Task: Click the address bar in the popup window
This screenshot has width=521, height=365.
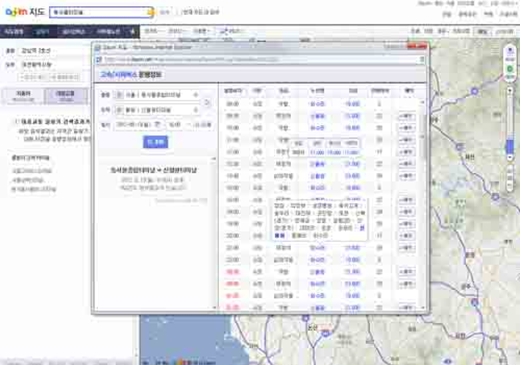Action: click(x=260, y=60)
